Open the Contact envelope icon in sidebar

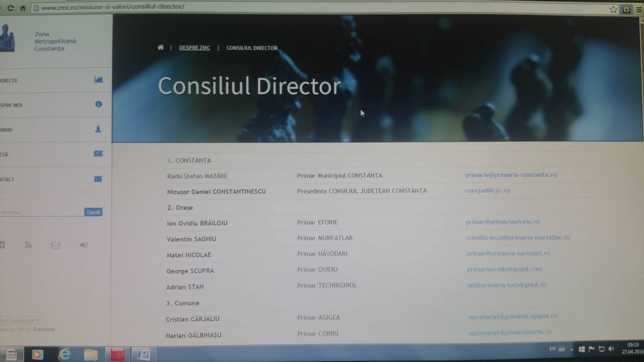98,179
